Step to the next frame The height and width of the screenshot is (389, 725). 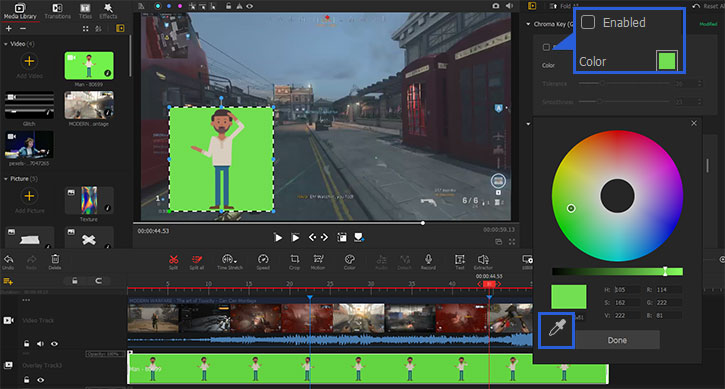point(325,237)
